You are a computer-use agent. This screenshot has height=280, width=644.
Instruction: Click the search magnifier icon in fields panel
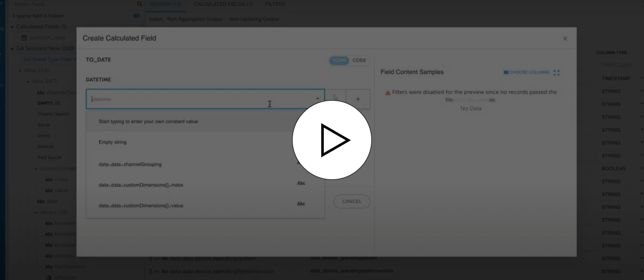coord(140,4)
